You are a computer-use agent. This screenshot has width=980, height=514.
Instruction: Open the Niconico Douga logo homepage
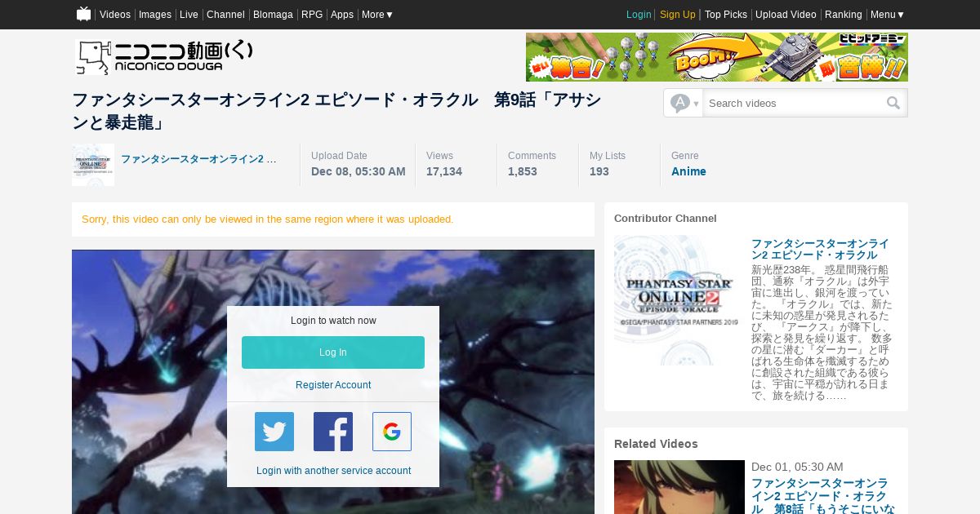pos(164,57)
